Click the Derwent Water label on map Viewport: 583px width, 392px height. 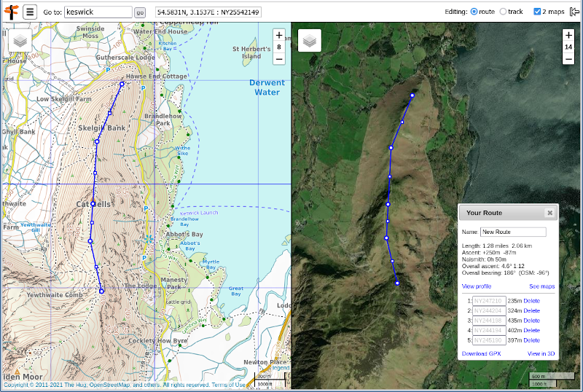click(267, 87)
